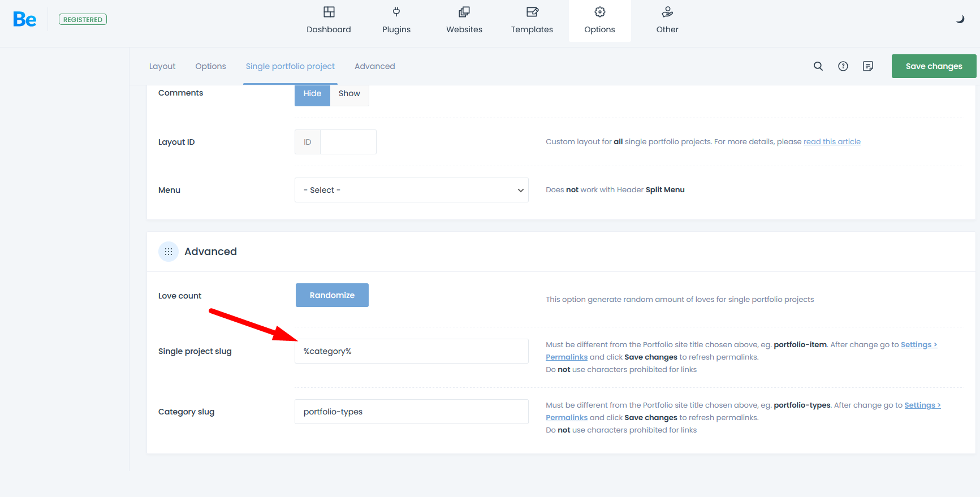Open the Templates section
The height and width of the screenshot is (497, 980).
(532, 20)
